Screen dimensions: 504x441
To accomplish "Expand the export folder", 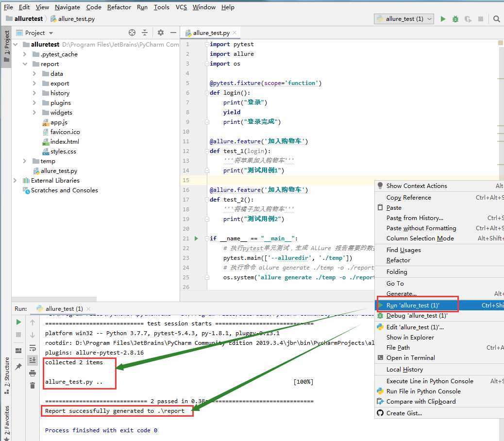I will click(34, 83).
